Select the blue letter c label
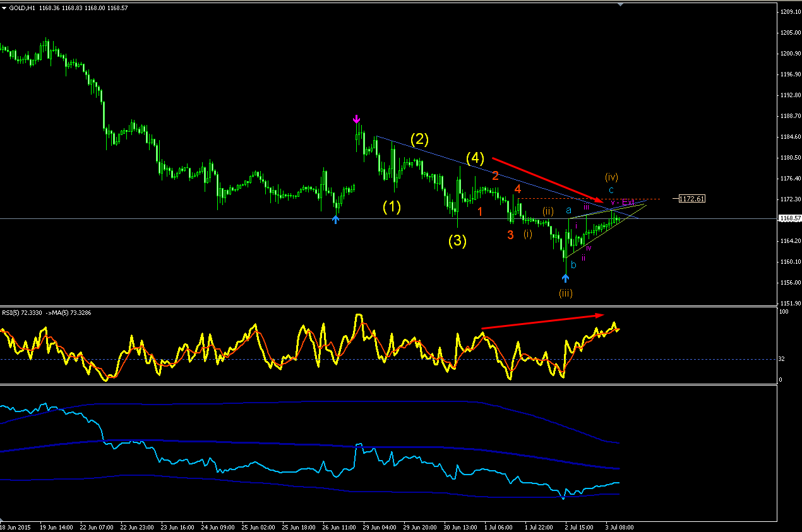This screenshot has width=802, height=532. click(611, 190)
